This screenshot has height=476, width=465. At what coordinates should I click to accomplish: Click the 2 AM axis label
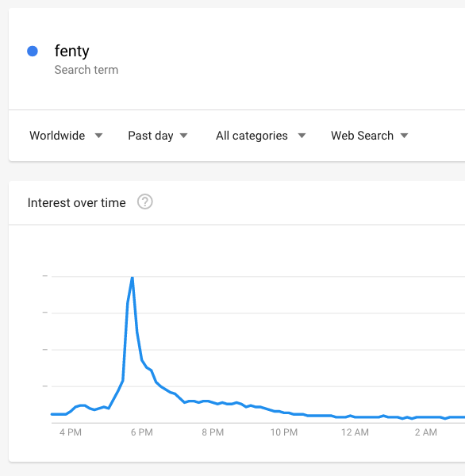point(426,432)
